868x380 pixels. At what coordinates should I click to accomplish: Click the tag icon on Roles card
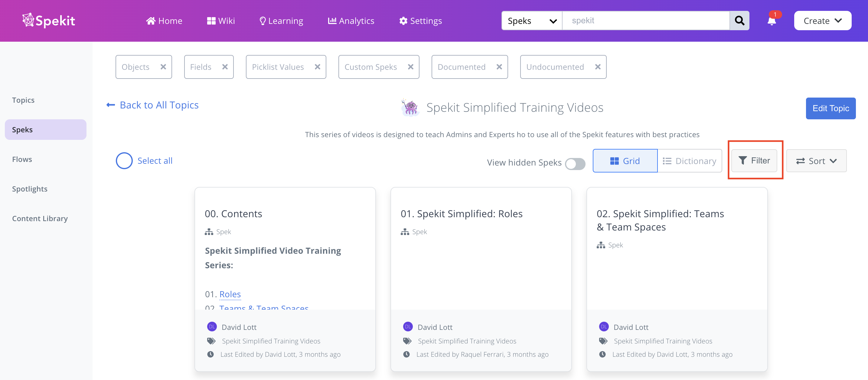click(x=407, y=341)
